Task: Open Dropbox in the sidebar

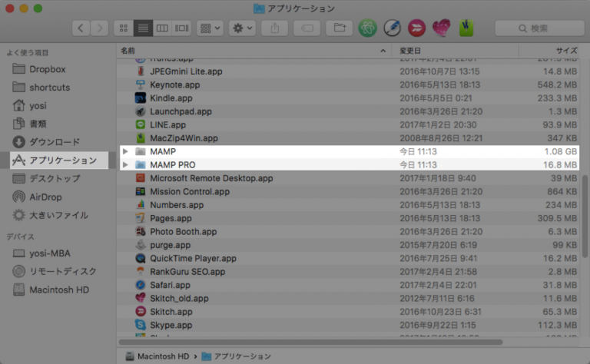Action: click(x=47, y=69)
